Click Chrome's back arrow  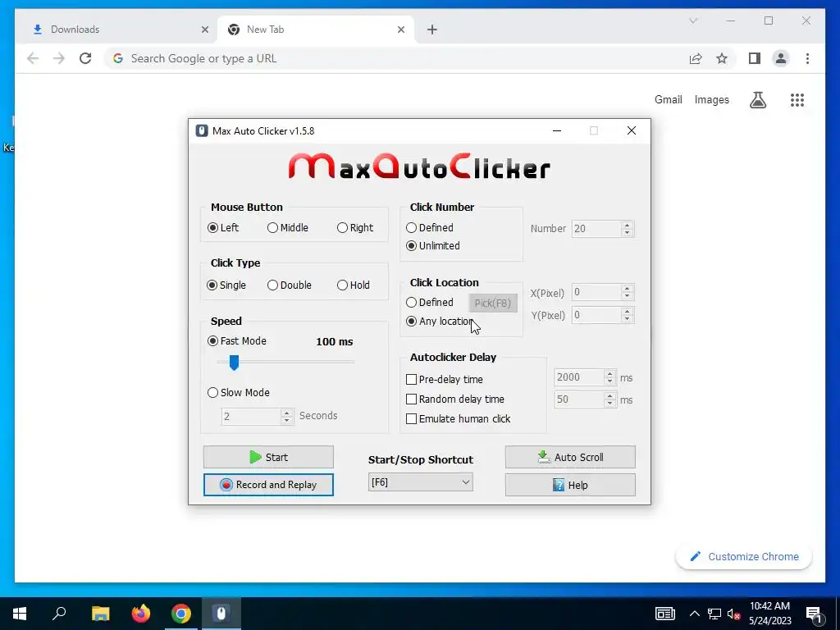33,58
